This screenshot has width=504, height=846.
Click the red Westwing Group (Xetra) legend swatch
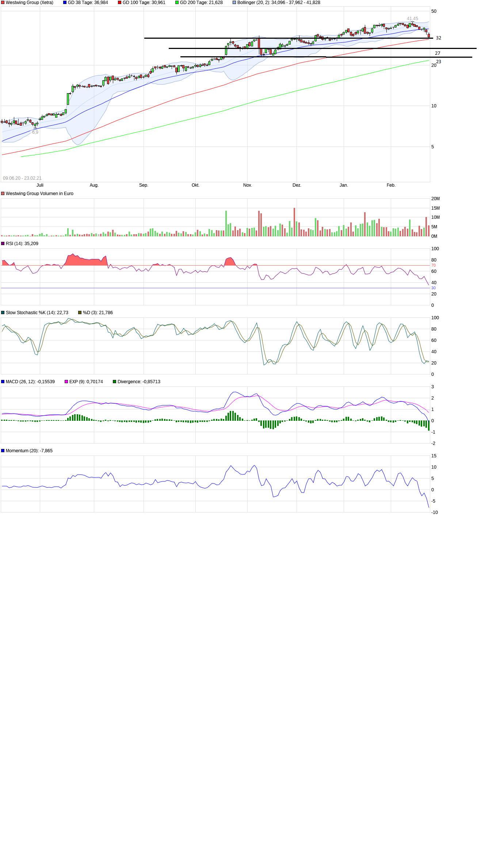tap(3, 3)
